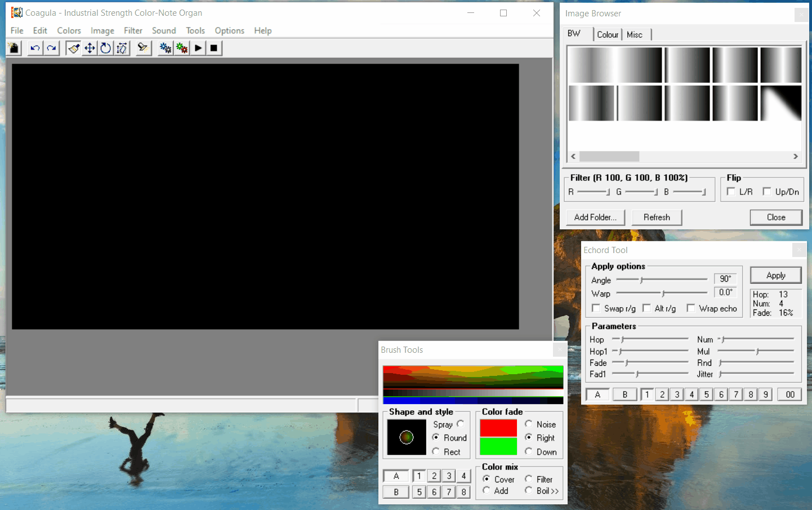Viewport: 812px width, 510px height.
Task: Select the scale/stretch tool icon
Action: 122,48
